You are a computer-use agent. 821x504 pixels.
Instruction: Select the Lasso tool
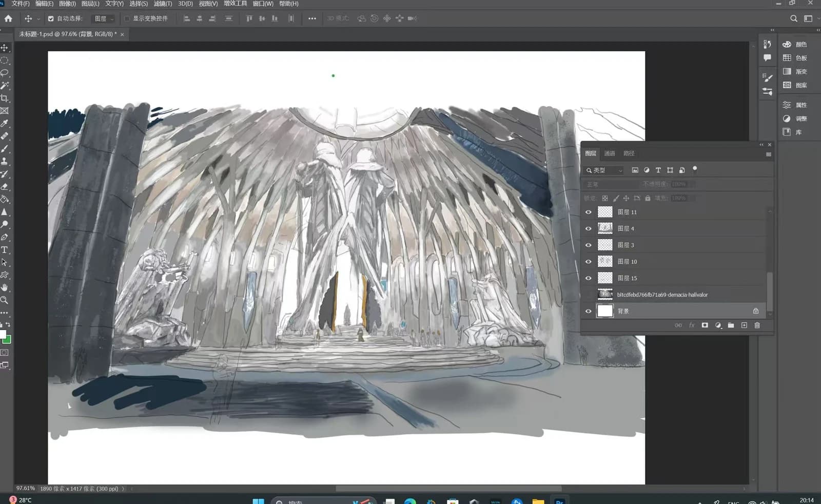point(5,73)
